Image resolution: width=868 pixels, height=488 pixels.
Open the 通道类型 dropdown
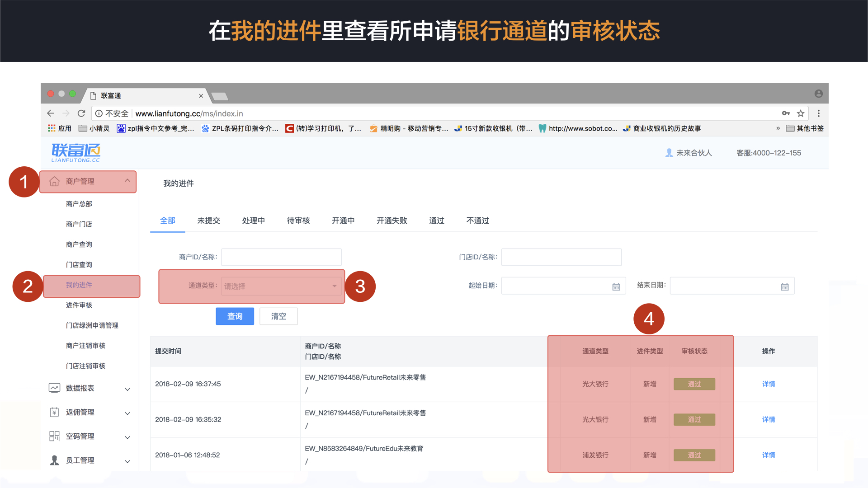(x=281, y=286)
